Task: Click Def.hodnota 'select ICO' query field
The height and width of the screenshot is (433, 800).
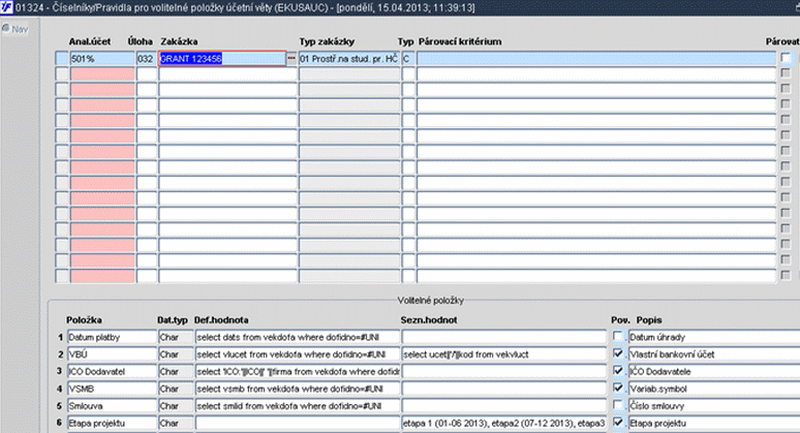Action: click(x=297, y=371)
